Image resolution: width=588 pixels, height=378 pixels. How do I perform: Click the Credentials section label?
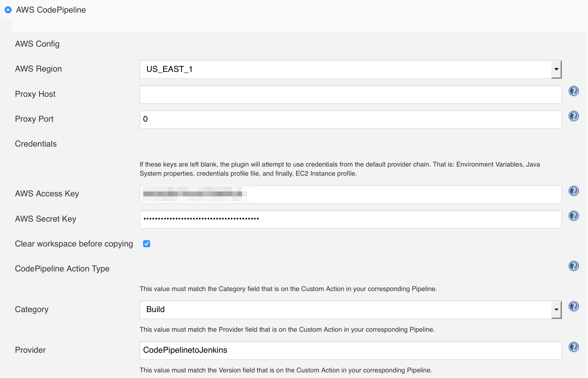tap(36, 144)
